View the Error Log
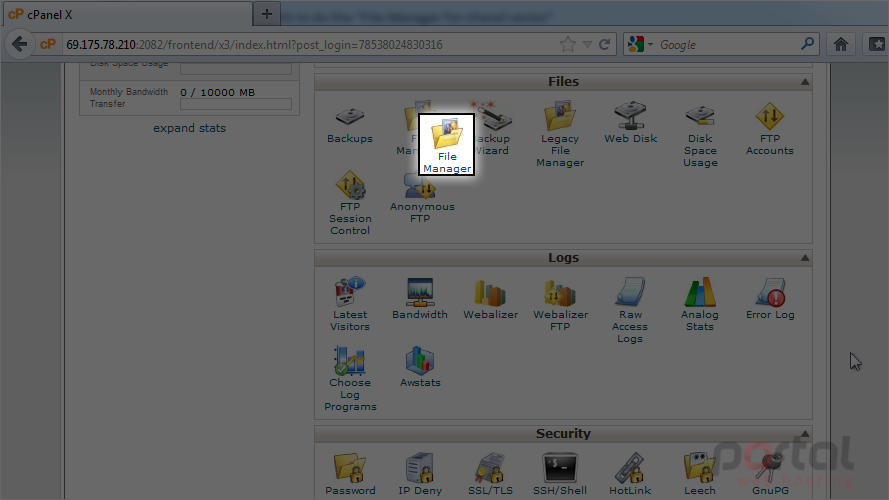The width and height of the screenshot is (889, 500). pos(770,299)
